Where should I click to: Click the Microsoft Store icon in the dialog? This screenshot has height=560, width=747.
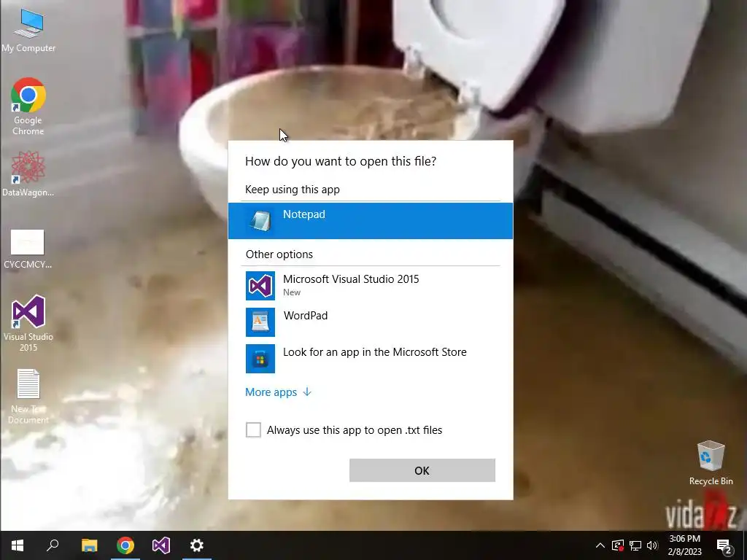click(260, 359)
